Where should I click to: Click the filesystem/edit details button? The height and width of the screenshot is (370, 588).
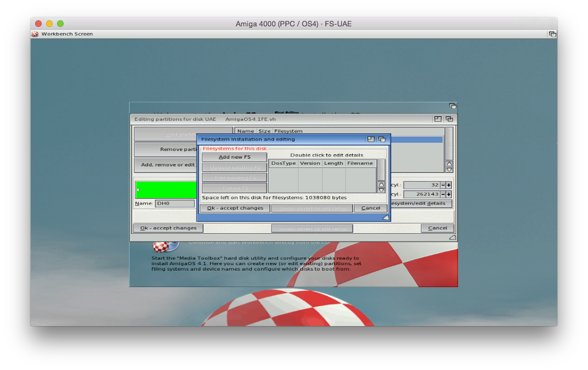(421, 203)
